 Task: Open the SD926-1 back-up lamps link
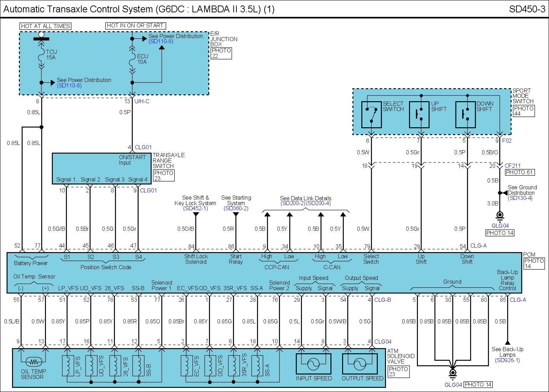(x=507, y=360)
